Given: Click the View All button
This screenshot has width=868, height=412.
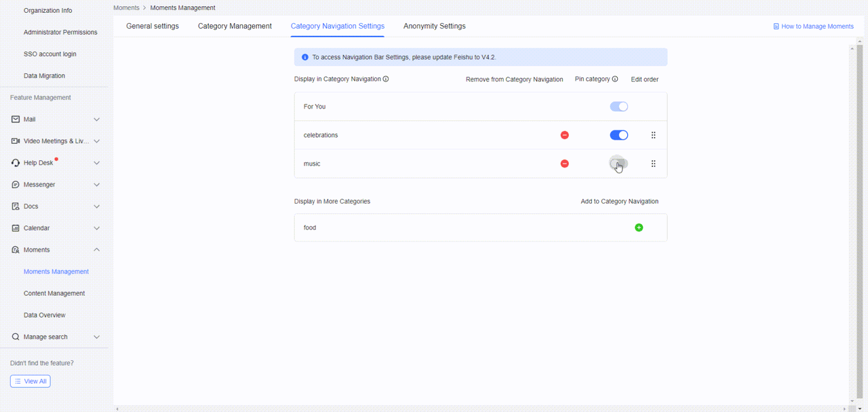Looking at the screenshot, I should click(x=31, y=381).
